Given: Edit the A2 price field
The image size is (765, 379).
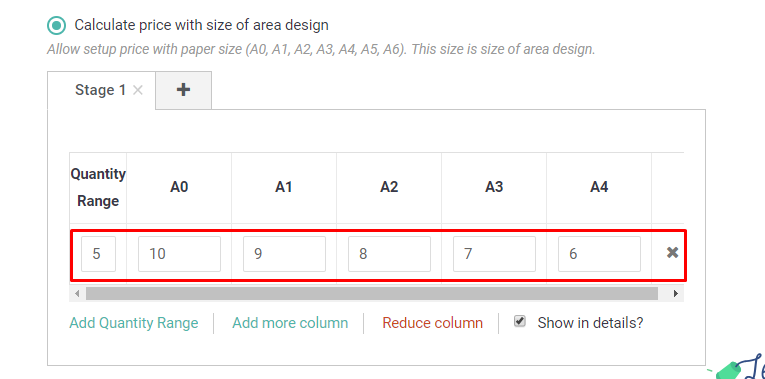Looking at the screenshot, I should click(x=389, y=254).
